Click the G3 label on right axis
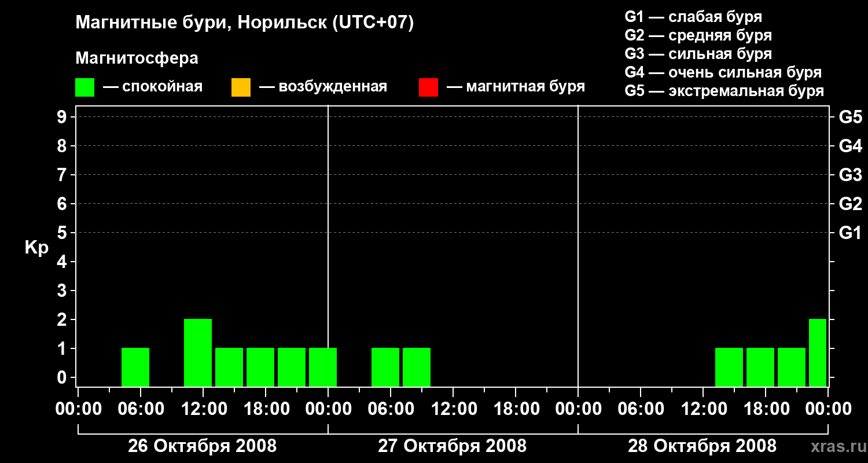Screen dimensions: 868x463 851,175
